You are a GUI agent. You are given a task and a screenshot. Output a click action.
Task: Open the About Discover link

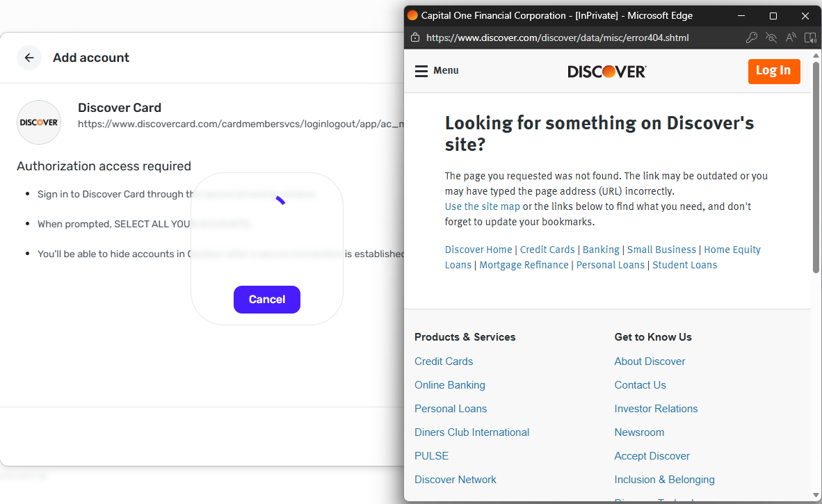point(650,361)
